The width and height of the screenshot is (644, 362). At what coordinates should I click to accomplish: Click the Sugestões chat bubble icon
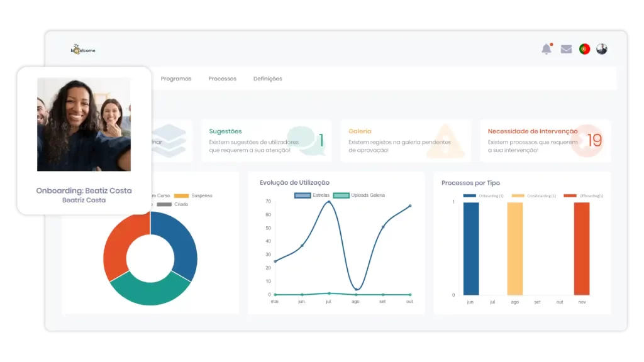point(301,140)
